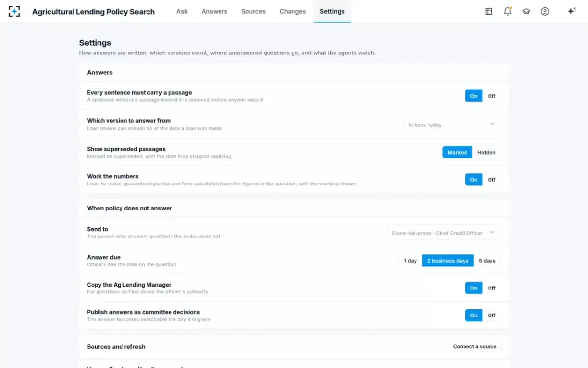Set superseded passages to Marked
The width and height of the screenshot is (588, 368).
[457, 152]
